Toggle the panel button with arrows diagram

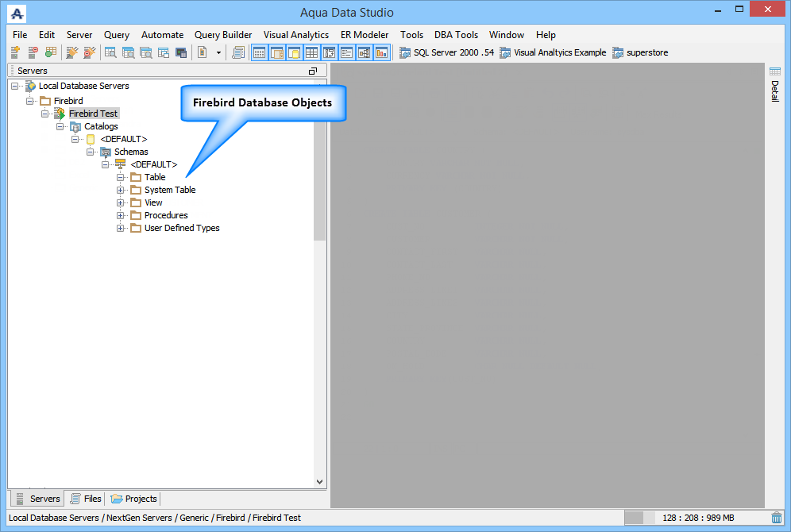pyautogui.click(x=330, y=52)
